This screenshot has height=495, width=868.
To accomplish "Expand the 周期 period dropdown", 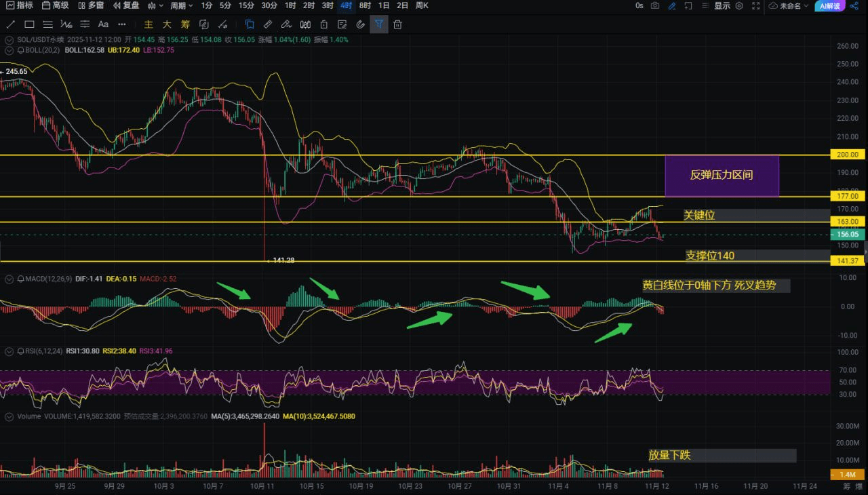I will [x=182, y=5].
